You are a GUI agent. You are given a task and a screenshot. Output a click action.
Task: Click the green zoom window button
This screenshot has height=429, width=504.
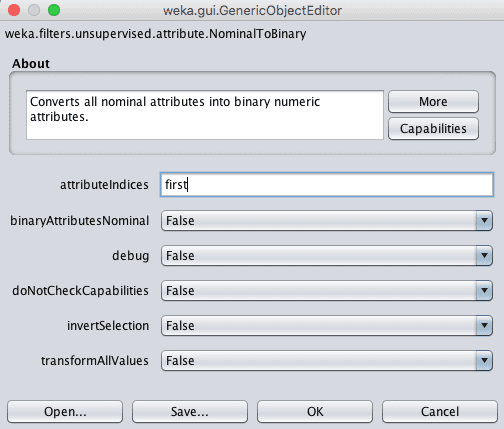54,10
